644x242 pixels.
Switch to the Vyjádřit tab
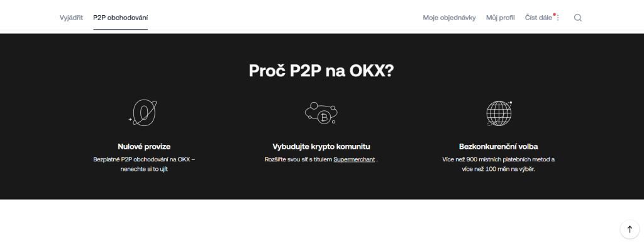click(x=71, y=18)
